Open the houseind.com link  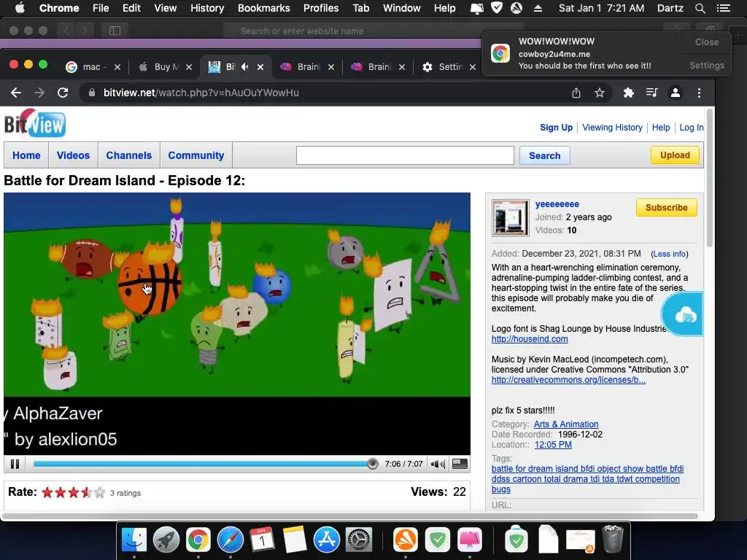point(530,339)
